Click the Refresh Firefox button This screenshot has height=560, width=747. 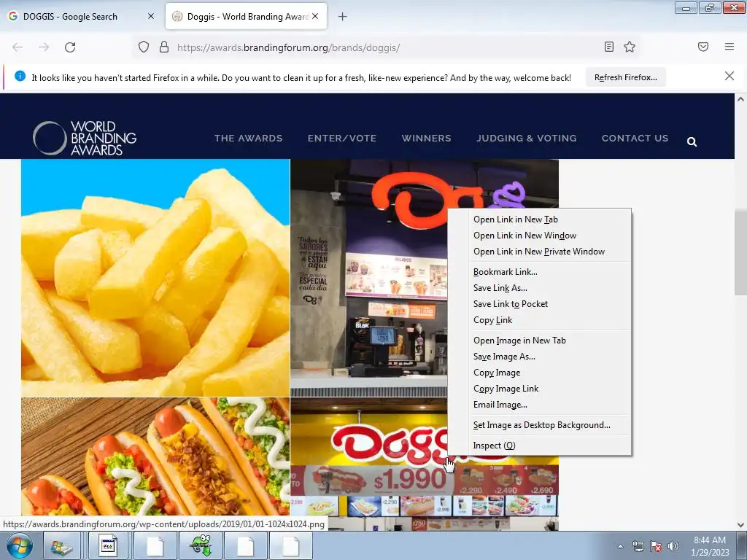point(625,77)
